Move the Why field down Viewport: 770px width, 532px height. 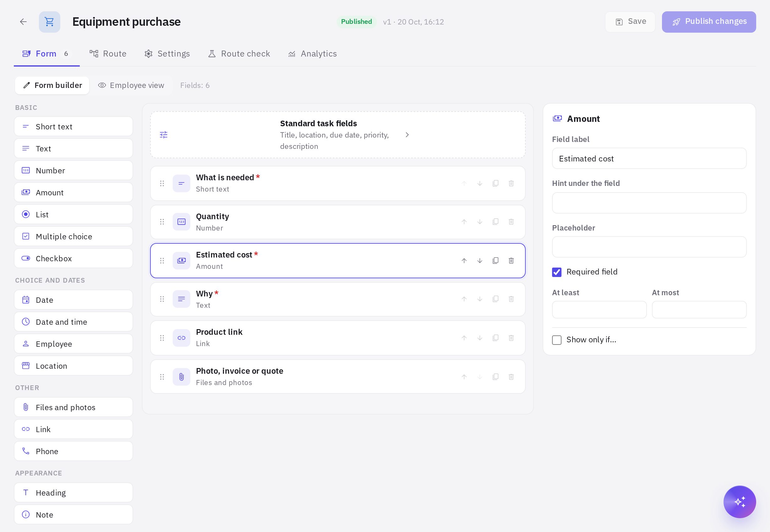[480, 299]
